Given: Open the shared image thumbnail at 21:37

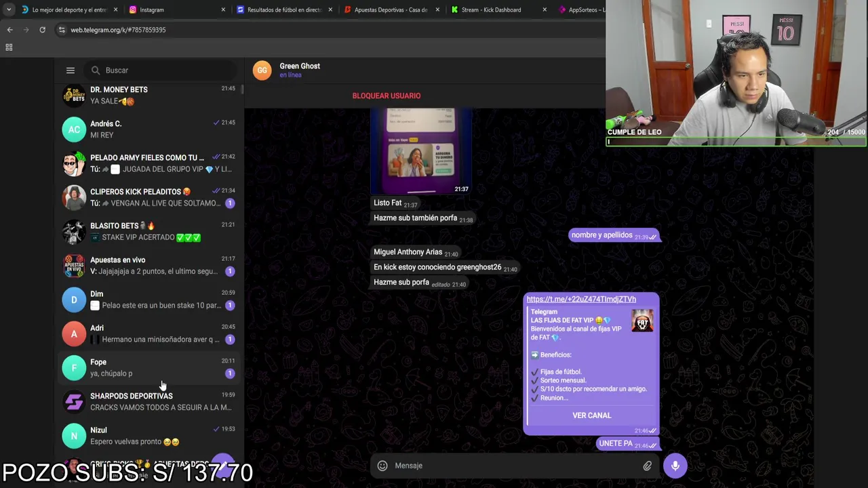Looking at the screenshot, I should (421, 152).
